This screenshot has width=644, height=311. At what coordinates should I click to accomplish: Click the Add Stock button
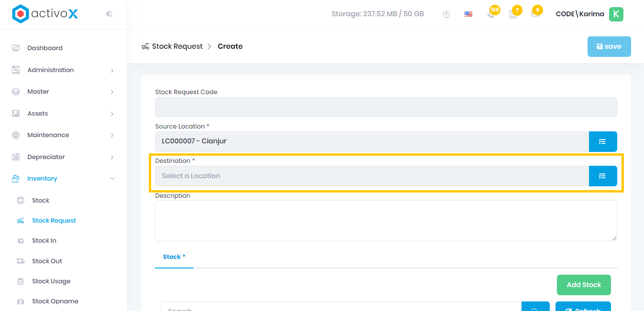coord(583,285)
